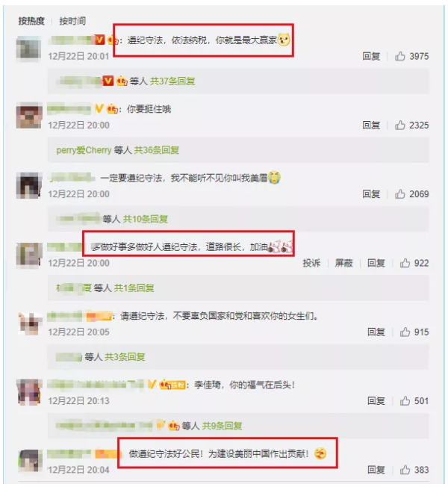Viewport: 448px width, 487px height.
Task: Switch to 按时间 sorting
Action: [x=72, y=21]
